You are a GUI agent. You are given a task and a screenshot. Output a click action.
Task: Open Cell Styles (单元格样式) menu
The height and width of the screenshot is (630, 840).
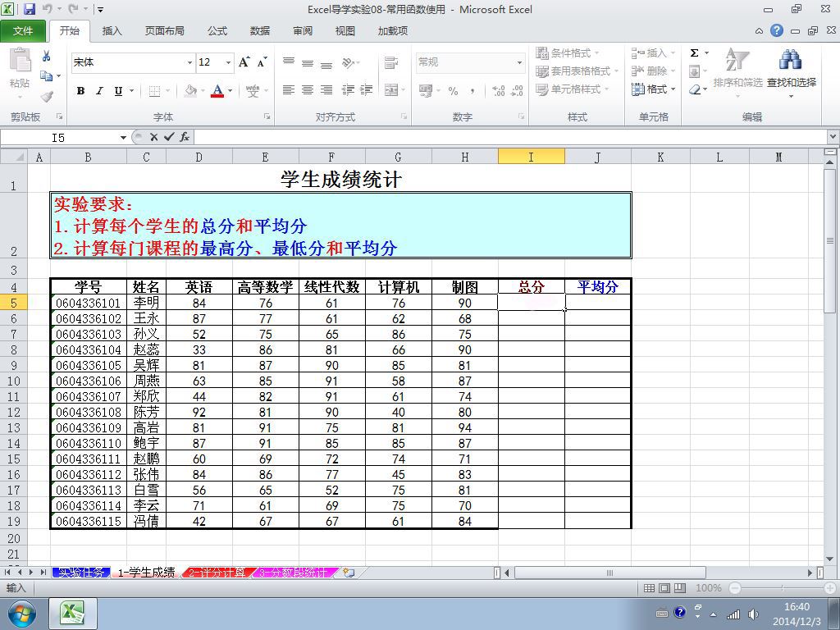(572, 89)
